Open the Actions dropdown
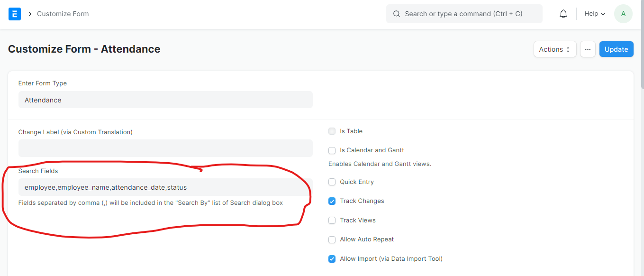This screenshot has height=276, width=644. (555, 49)
